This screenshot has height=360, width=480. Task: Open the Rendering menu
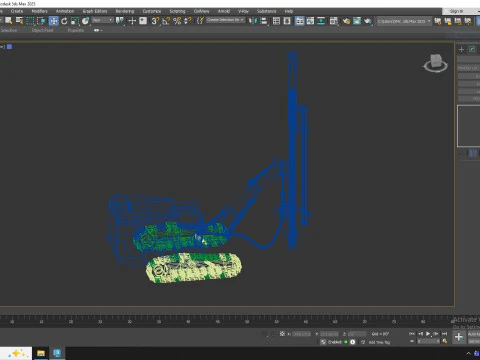coord(125,11)
